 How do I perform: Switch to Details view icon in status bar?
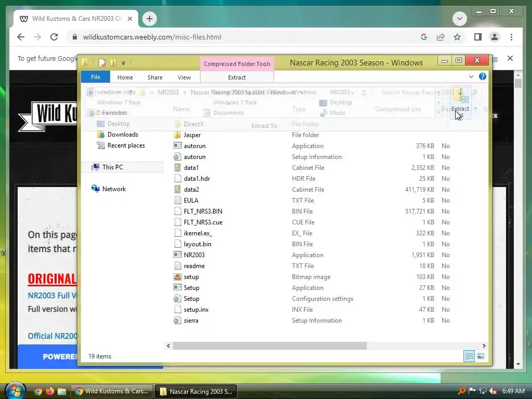pos(469,356)
